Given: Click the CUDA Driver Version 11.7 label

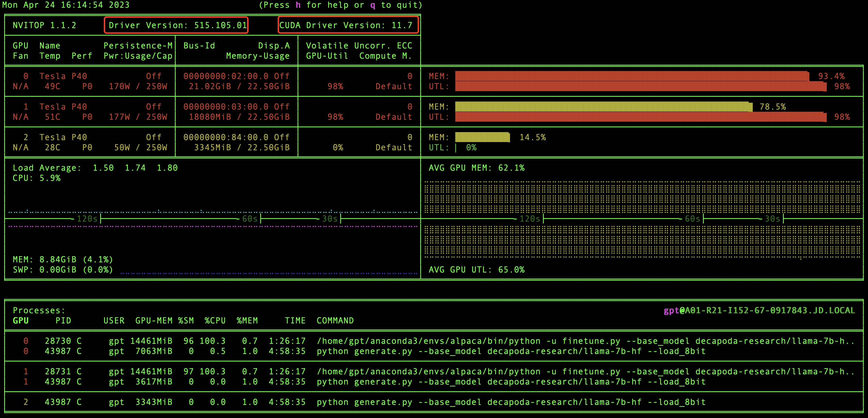Looking at the screenshot, I should pos(346,25).
